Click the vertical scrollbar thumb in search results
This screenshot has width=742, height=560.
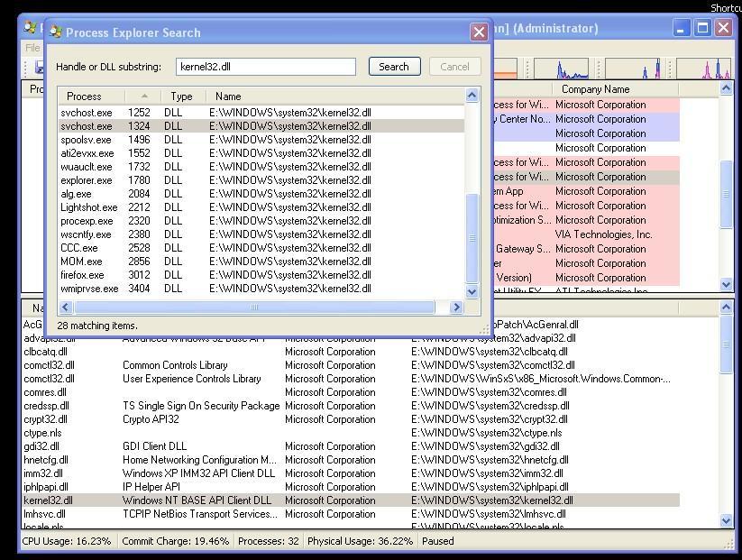pos(472,238)
